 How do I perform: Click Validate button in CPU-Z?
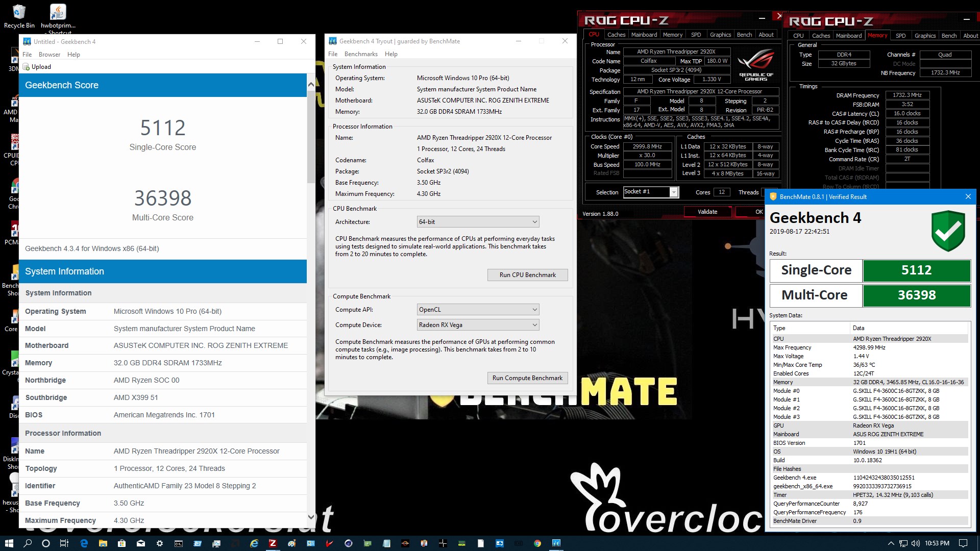tap(707, 212)
